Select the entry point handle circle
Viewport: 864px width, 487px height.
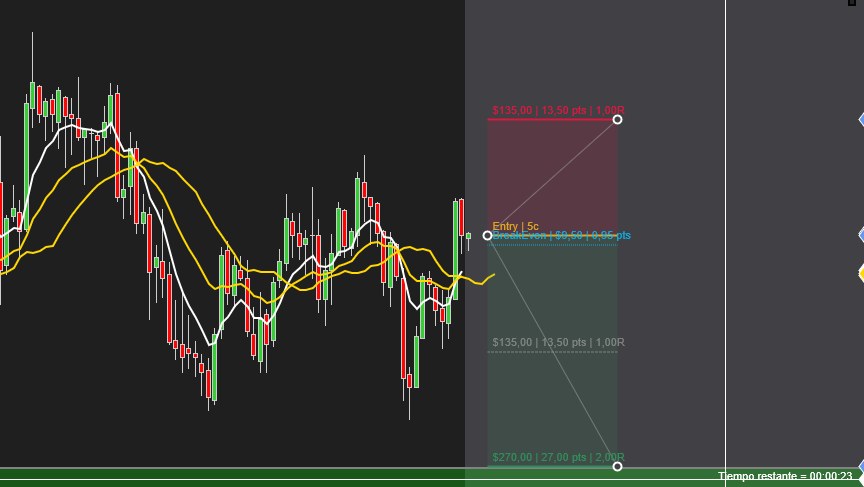[x=487, y=236]
